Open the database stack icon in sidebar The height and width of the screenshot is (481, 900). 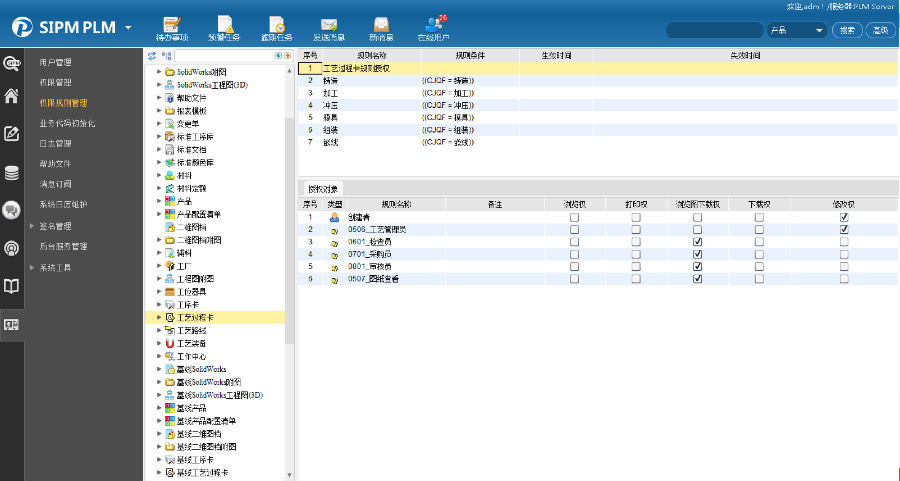point(12,173)
